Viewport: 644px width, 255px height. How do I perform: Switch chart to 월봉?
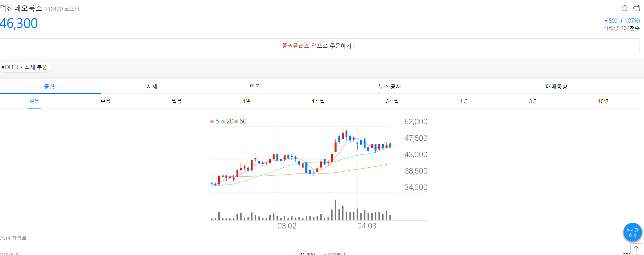177,101
